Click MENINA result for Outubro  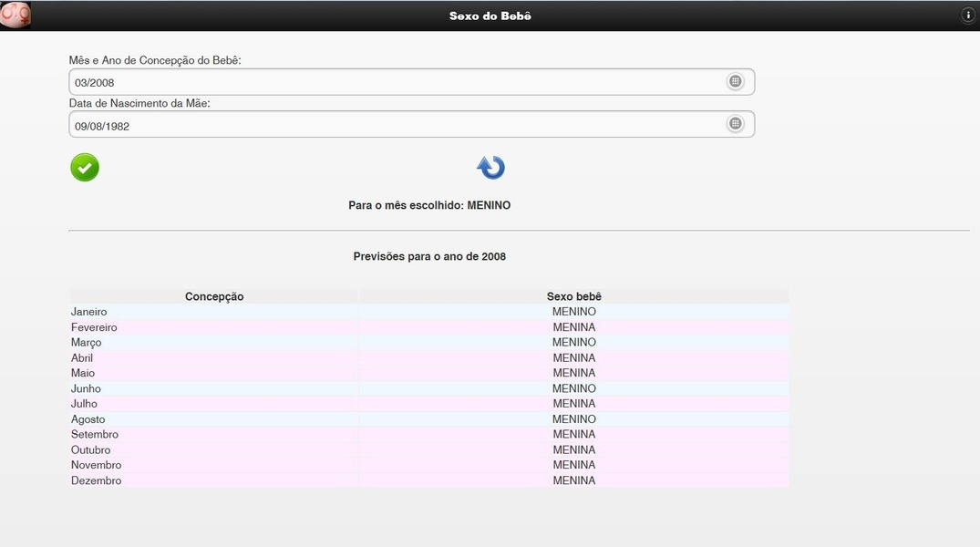(573, 449)
